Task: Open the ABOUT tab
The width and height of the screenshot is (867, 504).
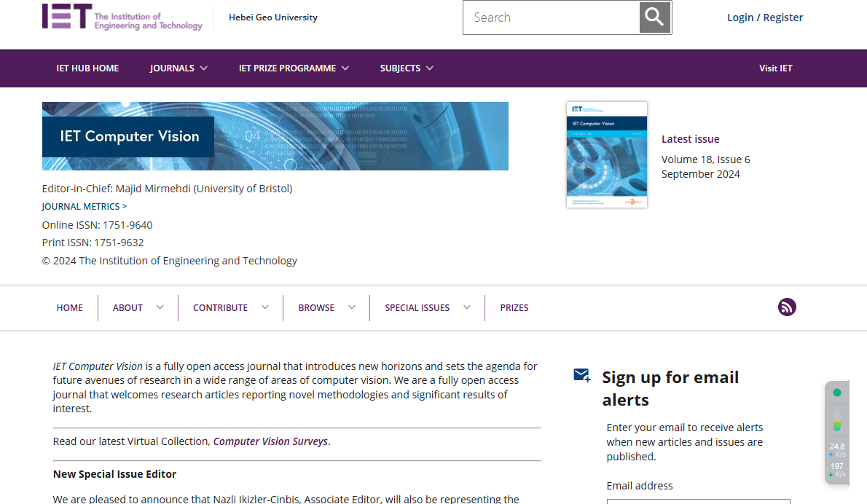Action: (127, 308)
